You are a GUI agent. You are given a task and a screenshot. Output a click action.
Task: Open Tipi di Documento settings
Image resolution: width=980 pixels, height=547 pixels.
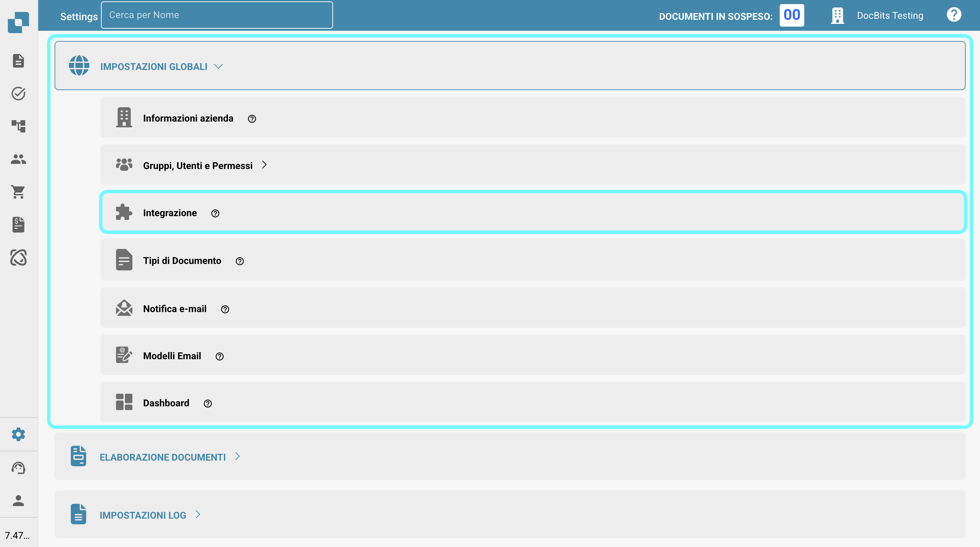pyautogui.click(x=182, y=261)
